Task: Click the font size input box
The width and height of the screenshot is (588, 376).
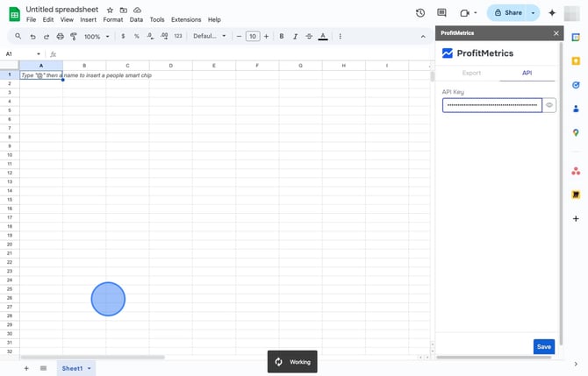Action: [253, 36]
